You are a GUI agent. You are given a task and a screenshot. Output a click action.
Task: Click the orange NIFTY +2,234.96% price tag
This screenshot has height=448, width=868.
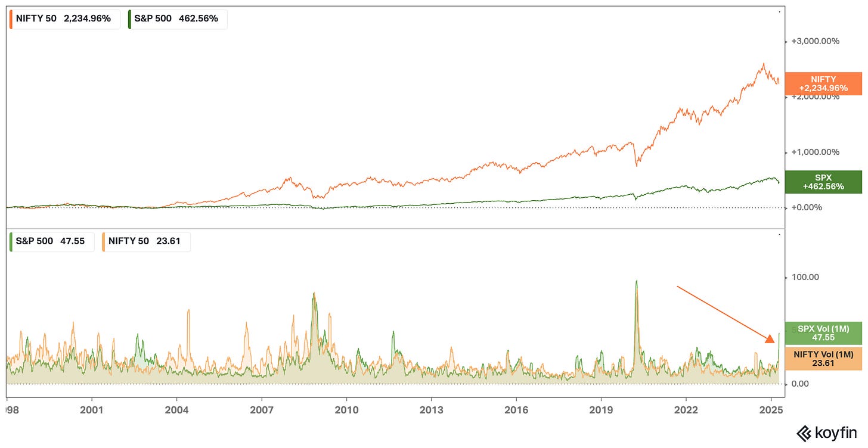tap(823, 84)
